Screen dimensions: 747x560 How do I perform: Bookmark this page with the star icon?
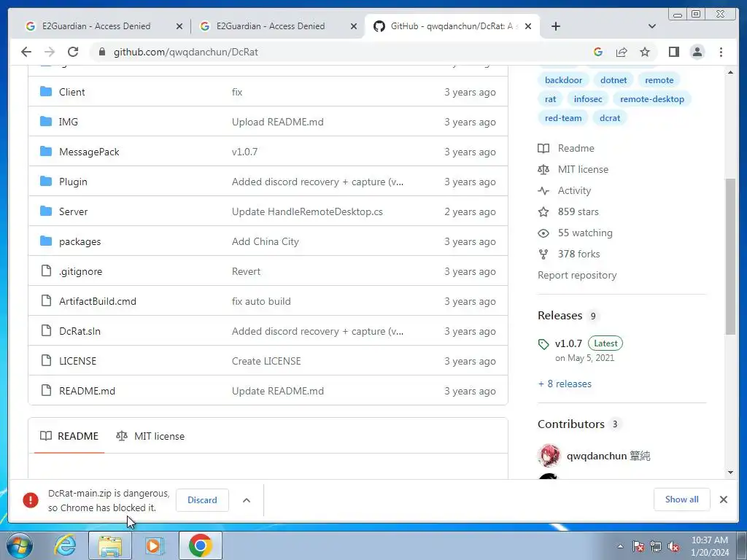(x=645, y=52)
